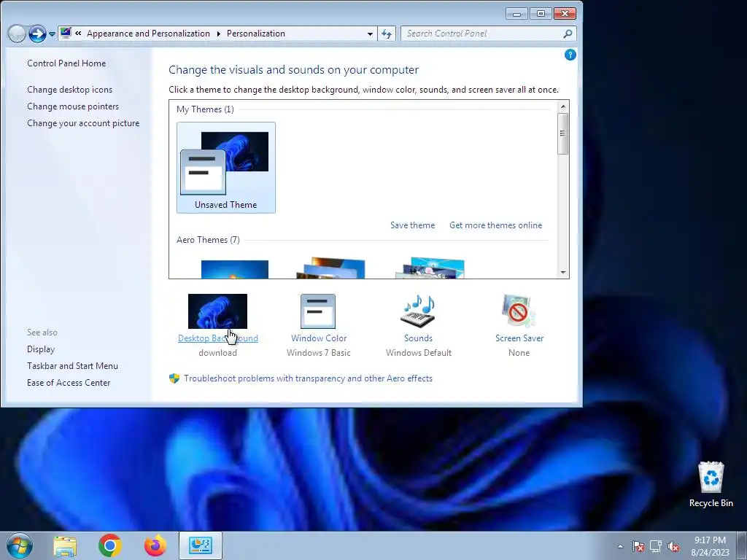Click the troubleshoot shield icon

coord(174,378)
